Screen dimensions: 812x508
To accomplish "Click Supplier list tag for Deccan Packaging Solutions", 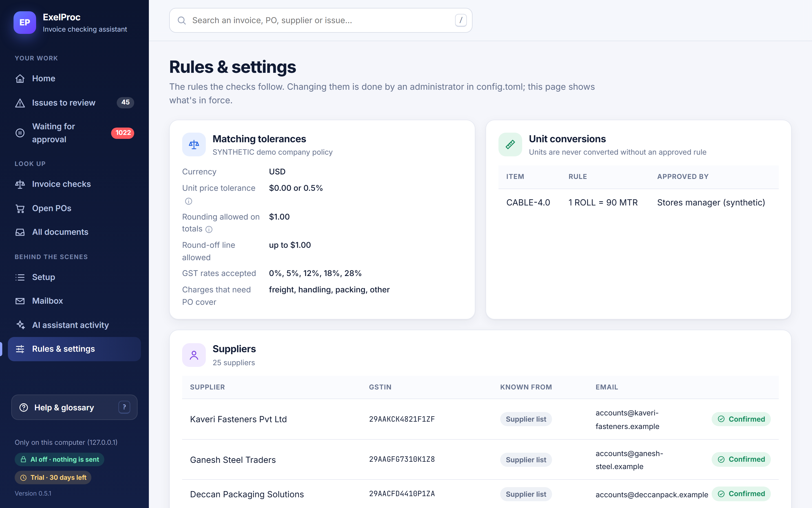I will [526, 494].
